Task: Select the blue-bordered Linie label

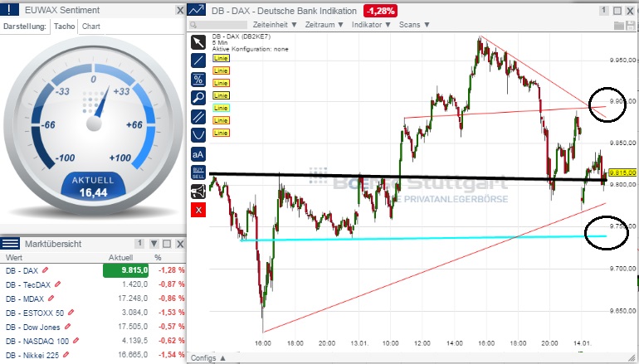Action: (221, 58)
